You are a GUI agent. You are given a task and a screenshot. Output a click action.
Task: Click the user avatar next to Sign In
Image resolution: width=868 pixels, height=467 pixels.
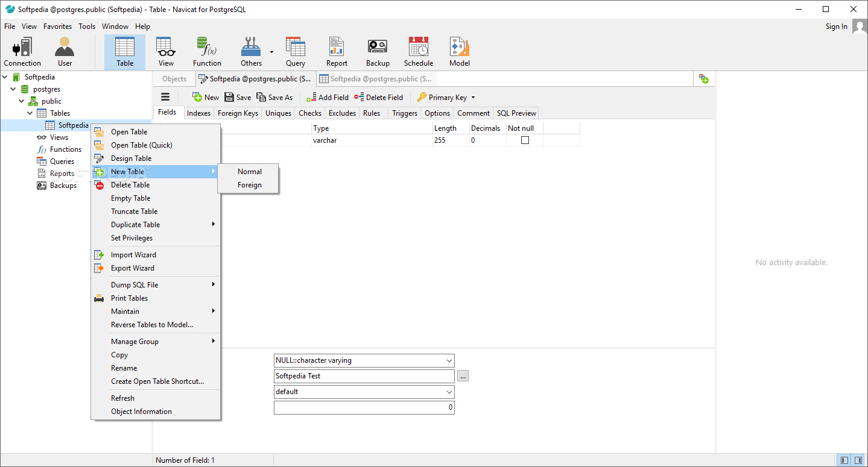(860, 27)
